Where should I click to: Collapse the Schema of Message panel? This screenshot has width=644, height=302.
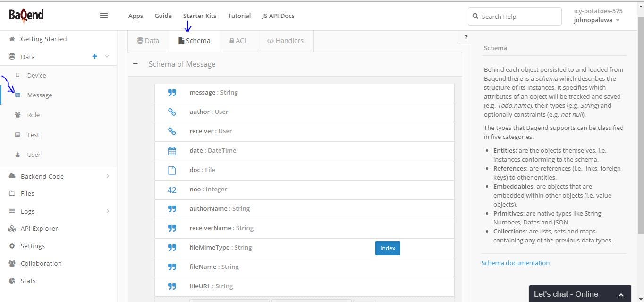[136, 63]
